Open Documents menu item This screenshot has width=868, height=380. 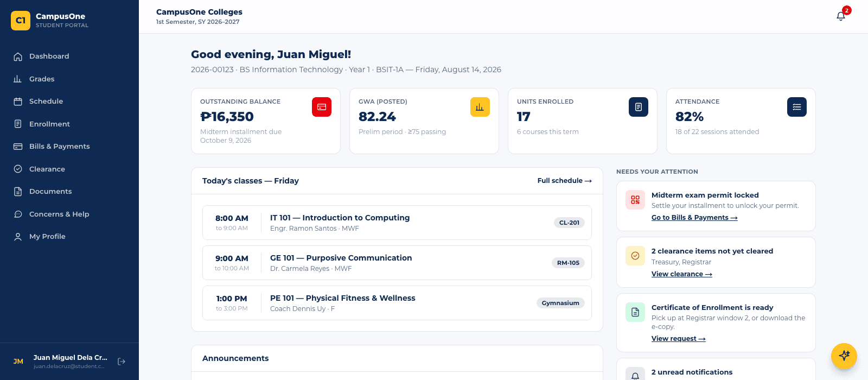click(69, 192)
